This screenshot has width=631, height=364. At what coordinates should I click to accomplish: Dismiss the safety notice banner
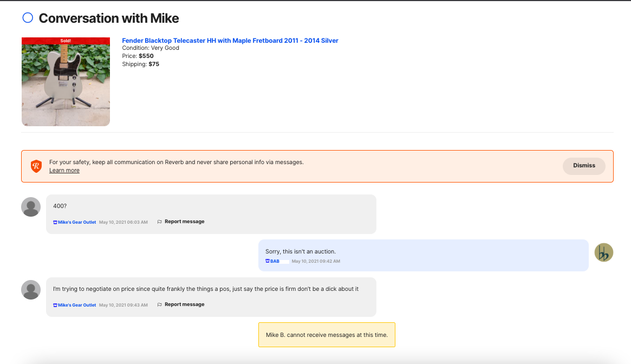[584, 166]
